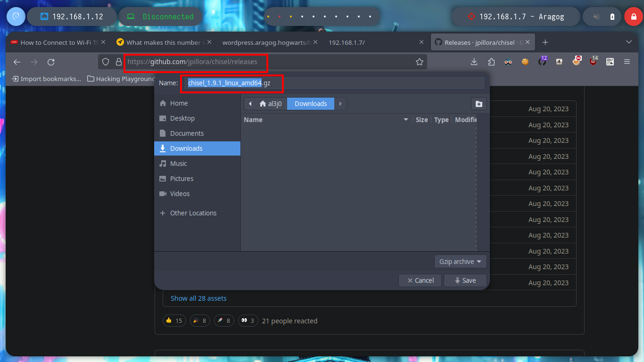Open the Firefox hamburger application menu
The width and height of the screenshot is (644, 362).
[x=627, y=62]
